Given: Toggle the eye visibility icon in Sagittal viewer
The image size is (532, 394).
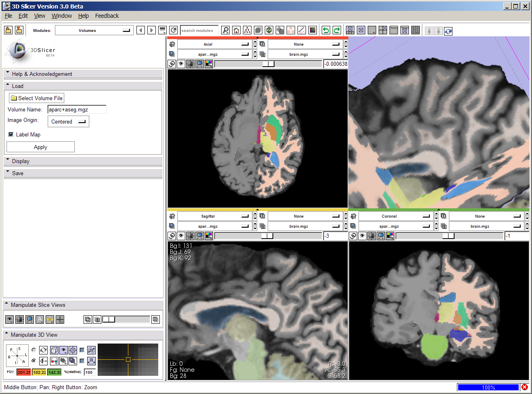Looking at the screenshot, I should [181, 236].
